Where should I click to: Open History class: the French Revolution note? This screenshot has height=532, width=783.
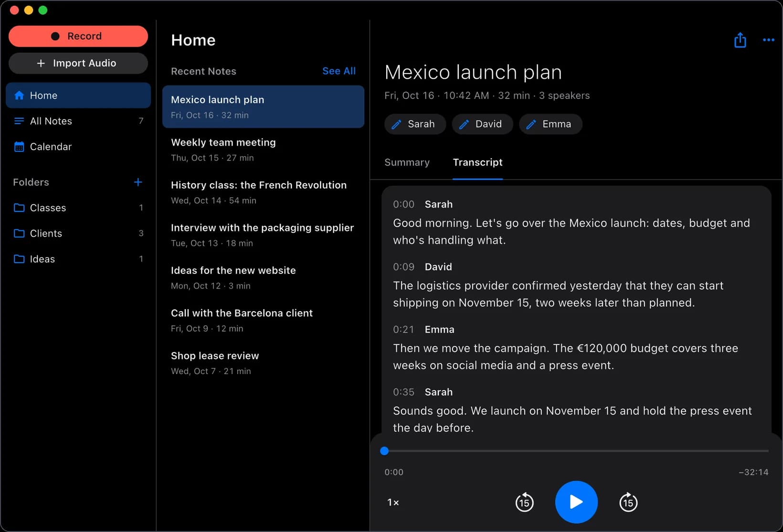pyautogui.click(x=263, y=192)
